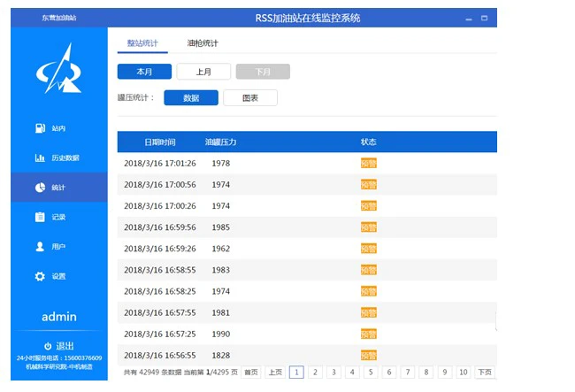Select the 2018/3/16 16:59:26 date cell

(x=160, y=249)
